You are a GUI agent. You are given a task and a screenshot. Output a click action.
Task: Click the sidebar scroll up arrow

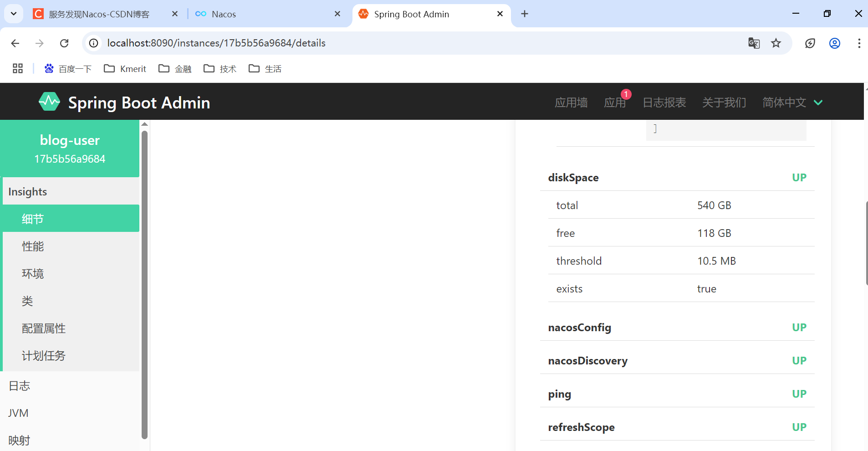pyautogui.click(x=144, y=124)
